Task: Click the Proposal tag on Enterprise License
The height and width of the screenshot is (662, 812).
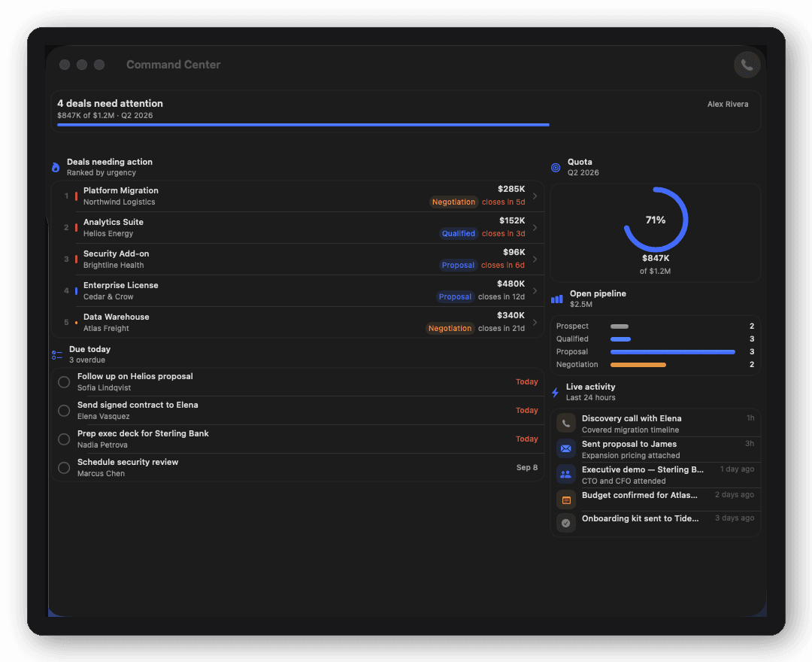Action: 455,297
